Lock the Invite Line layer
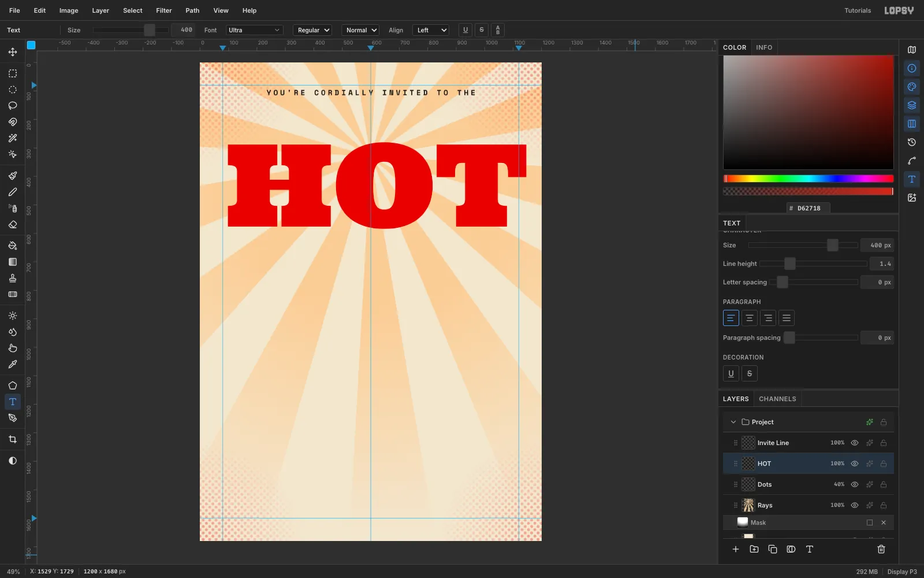Image resolution: width=924 pixels, height=578 pixels. (884, 443)
